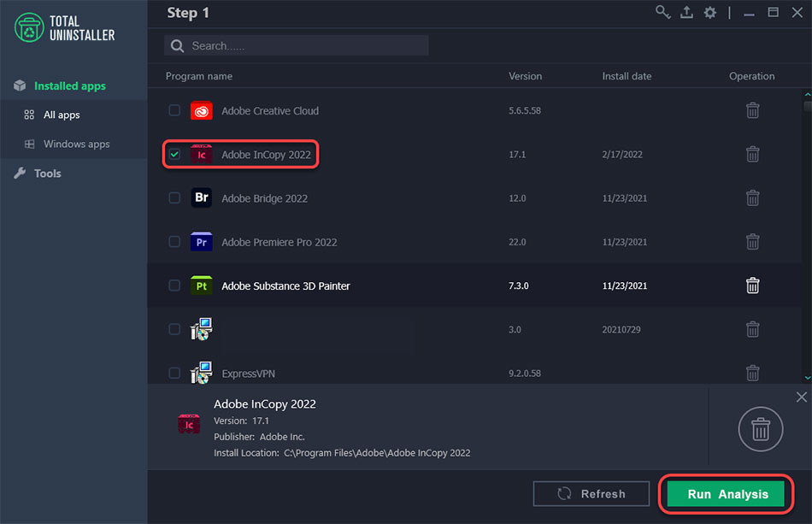812x524 pixels.
Task: Check the Adobe Bridge 2022 checkbox
Action: pos(174,197)
